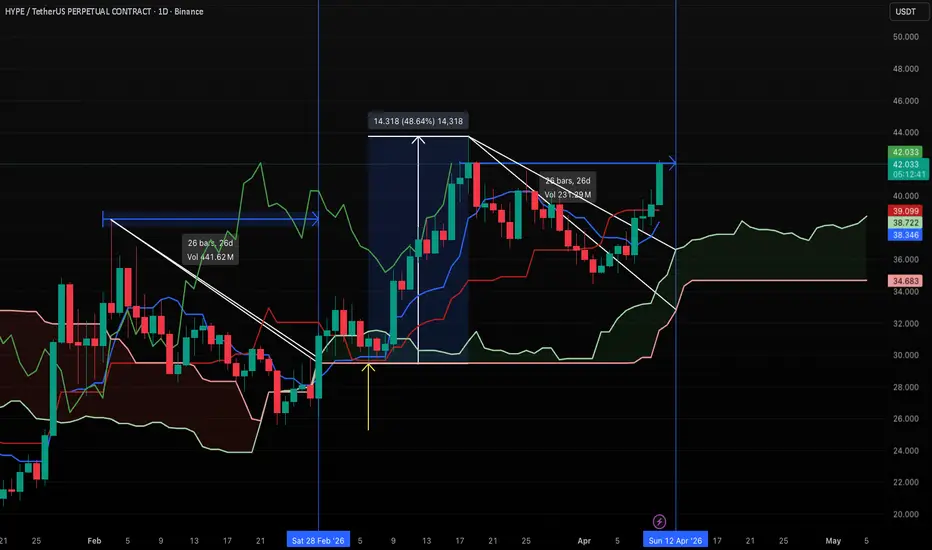
Task: Click the Feb month label on time axis
Action: click(94, 541)
